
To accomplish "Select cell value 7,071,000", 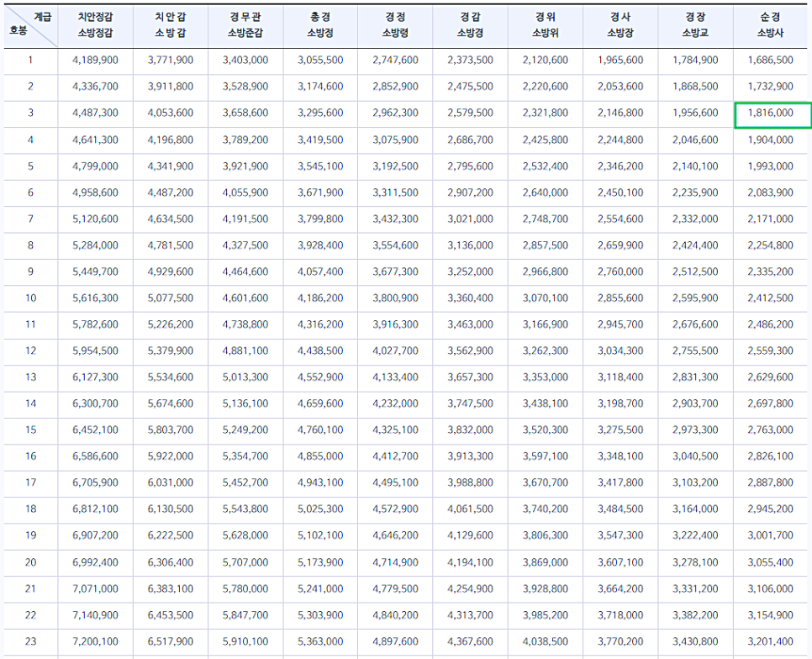I will click(95, 589).
